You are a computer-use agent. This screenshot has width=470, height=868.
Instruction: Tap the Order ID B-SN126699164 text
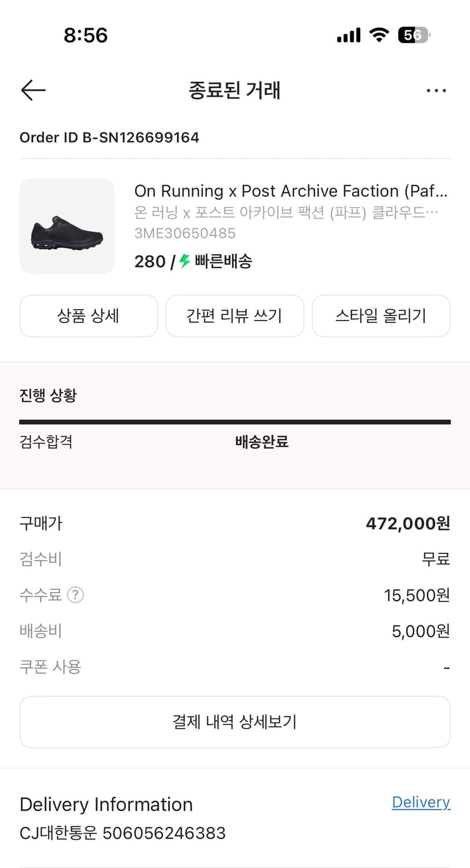109,138
